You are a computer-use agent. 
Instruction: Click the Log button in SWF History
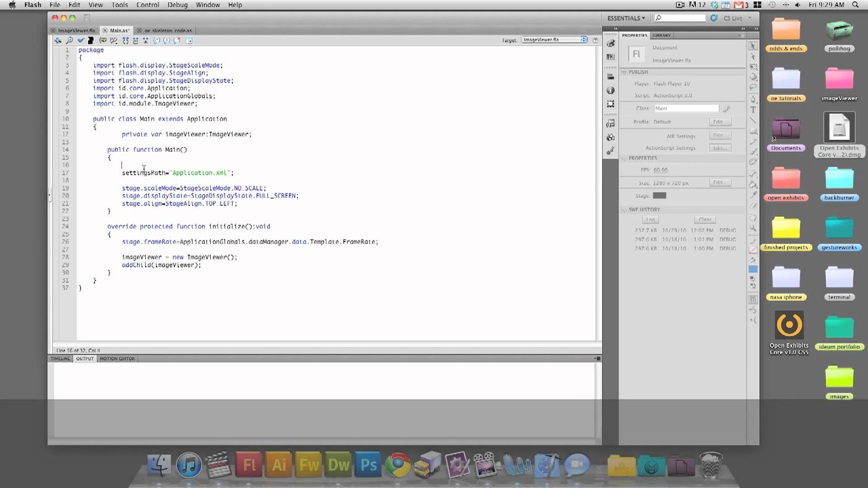pos(650,220)
